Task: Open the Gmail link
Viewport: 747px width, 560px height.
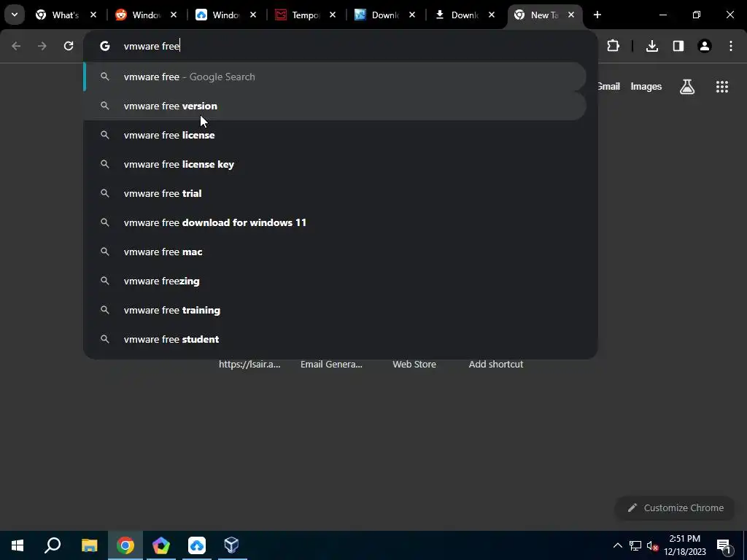Action: pyautogui.click(x=609, y=86)
